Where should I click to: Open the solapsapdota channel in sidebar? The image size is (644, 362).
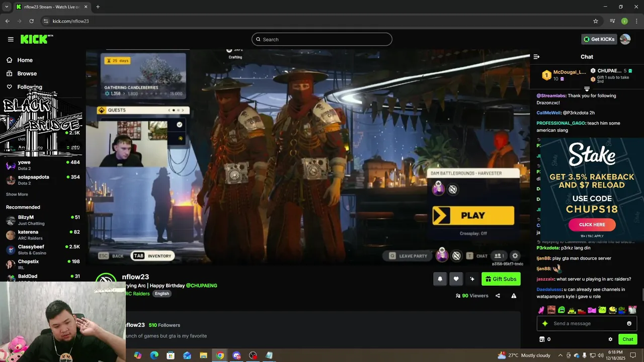tap(43, 179)
